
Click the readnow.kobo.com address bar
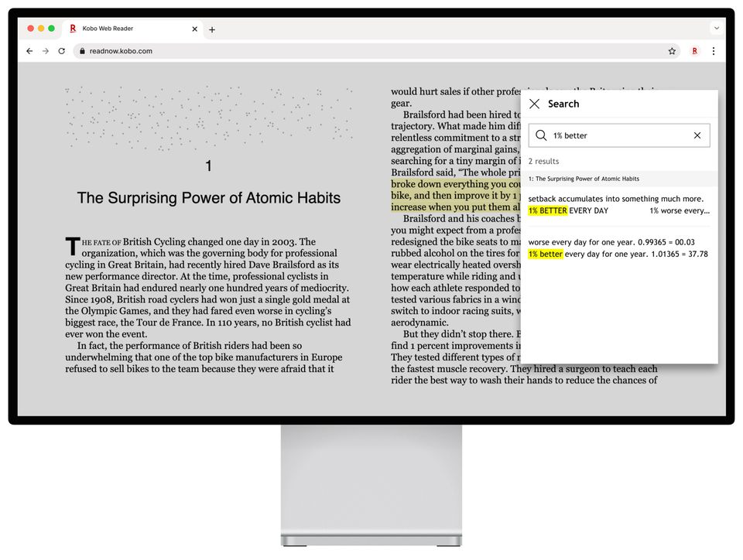[377, 51]
